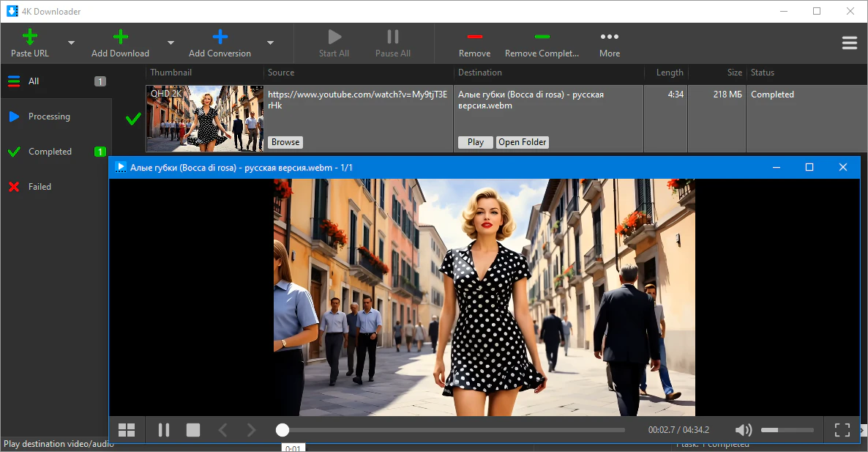This screenshot has width=868, height=452.
Task: Show the player playlist grid view
Action: click(x=127, y=430)
